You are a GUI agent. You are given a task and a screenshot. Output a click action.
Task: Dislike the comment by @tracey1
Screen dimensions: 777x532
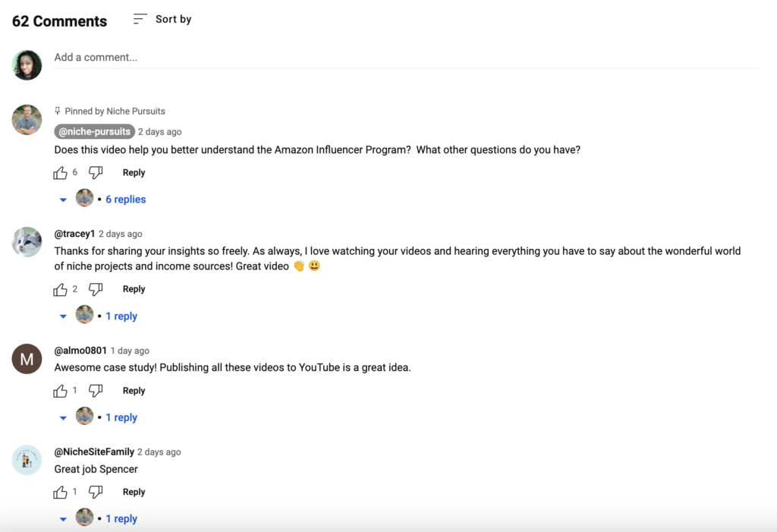[x=96, y=289]
